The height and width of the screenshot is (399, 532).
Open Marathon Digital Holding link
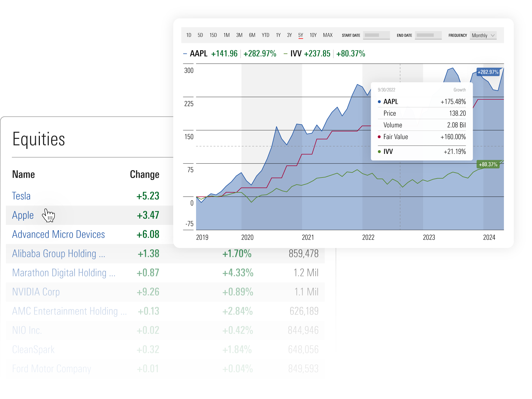(x=63, y=273)
